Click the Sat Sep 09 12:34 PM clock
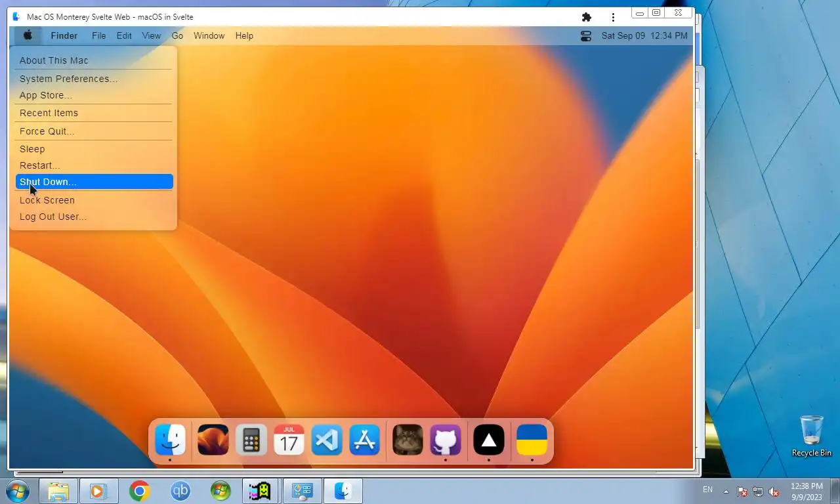840x504 pixels. (x=644, y=35)
